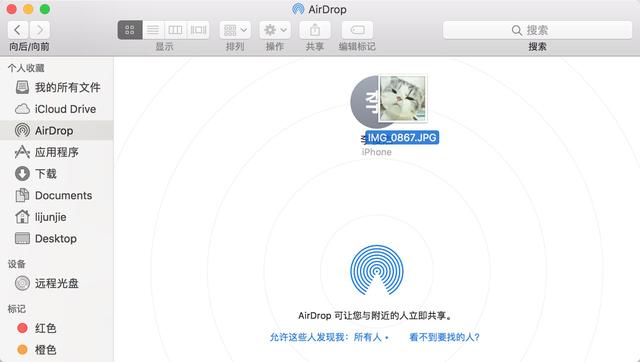Click the search magnifier icon
Viewport: 640px width, 362px height.
point(517,30)
